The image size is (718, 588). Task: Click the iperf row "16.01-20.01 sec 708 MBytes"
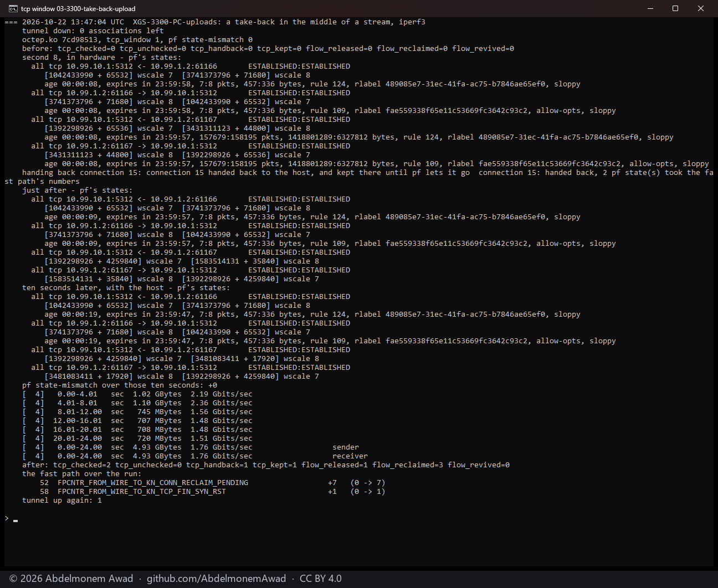pyautogui.click(x=137, y=430)
